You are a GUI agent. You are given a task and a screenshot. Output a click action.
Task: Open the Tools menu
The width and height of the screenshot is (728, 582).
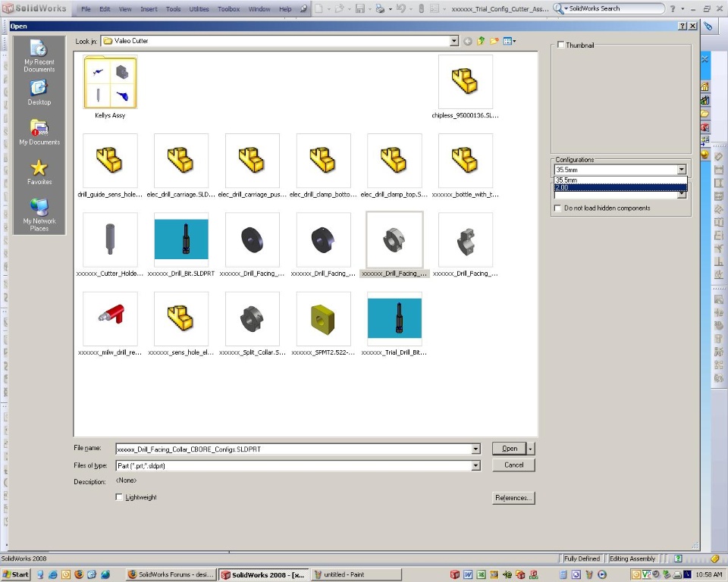[173, 9]
